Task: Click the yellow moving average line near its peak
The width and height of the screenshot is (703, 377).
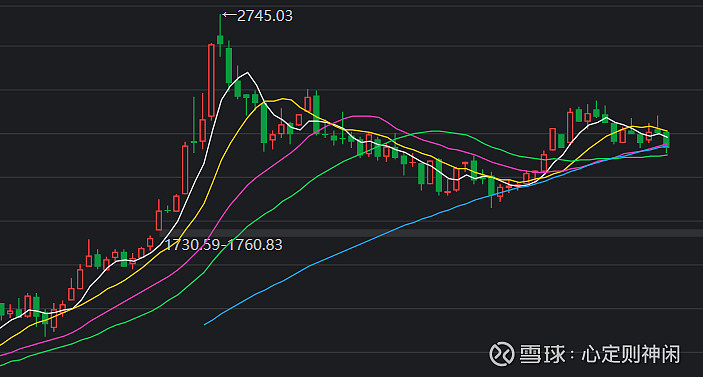Action: pos(282,99)
